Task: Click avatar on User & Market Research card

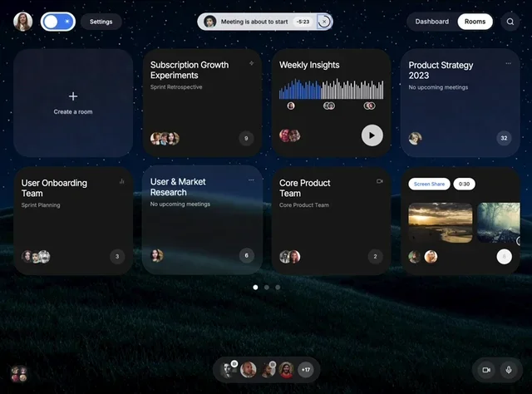Action: 157,255
